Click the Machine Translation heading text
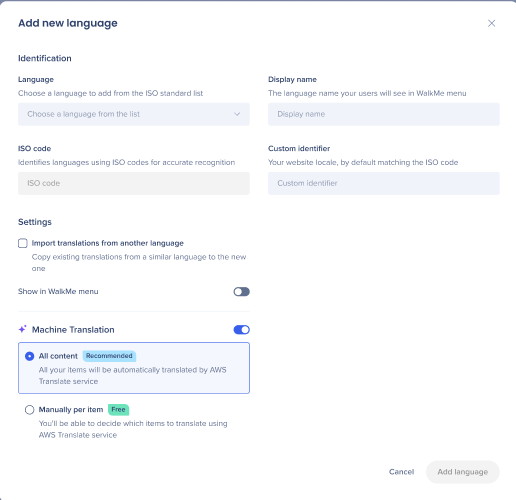Screen dimensions: 516x500 coord(73,330)
